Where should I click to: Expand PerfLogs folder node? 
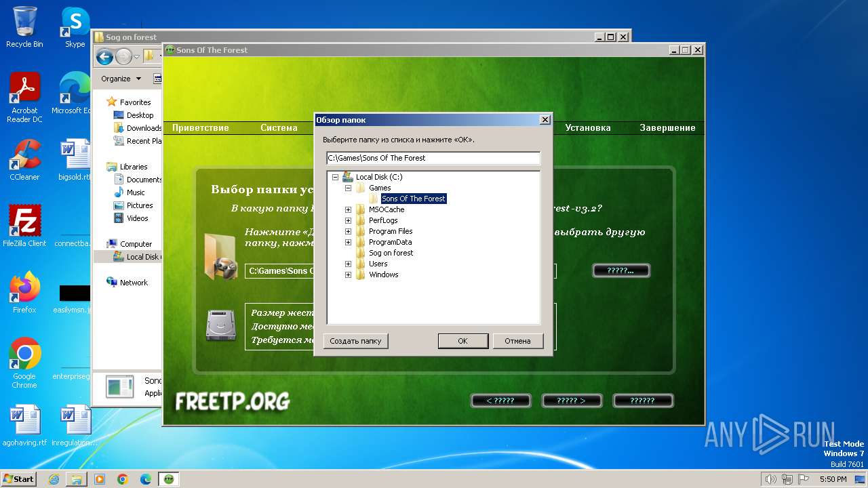tap(348, 220)
